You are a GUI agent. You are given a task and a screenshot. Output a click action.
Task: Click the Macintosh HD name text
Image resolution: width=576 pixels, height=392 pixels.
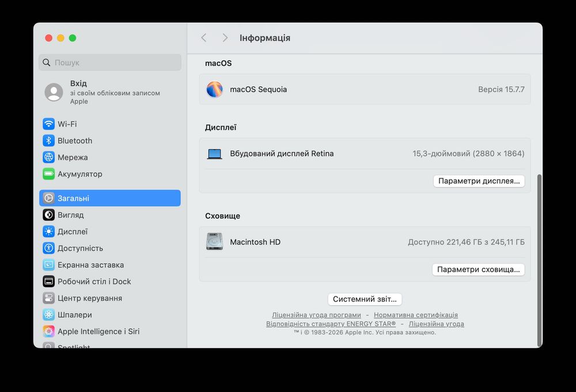tap(255, 242)
